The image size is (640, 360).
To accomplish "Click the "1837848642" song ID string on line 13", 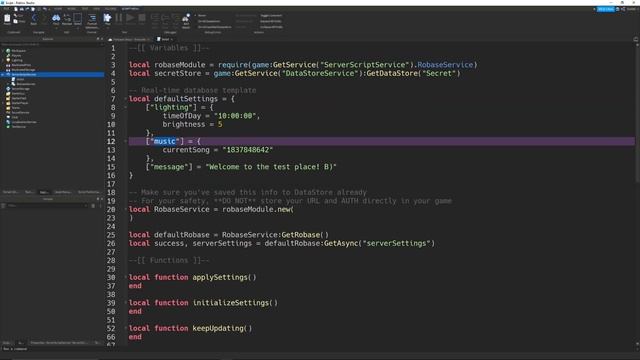I will (x=247, y=150).
